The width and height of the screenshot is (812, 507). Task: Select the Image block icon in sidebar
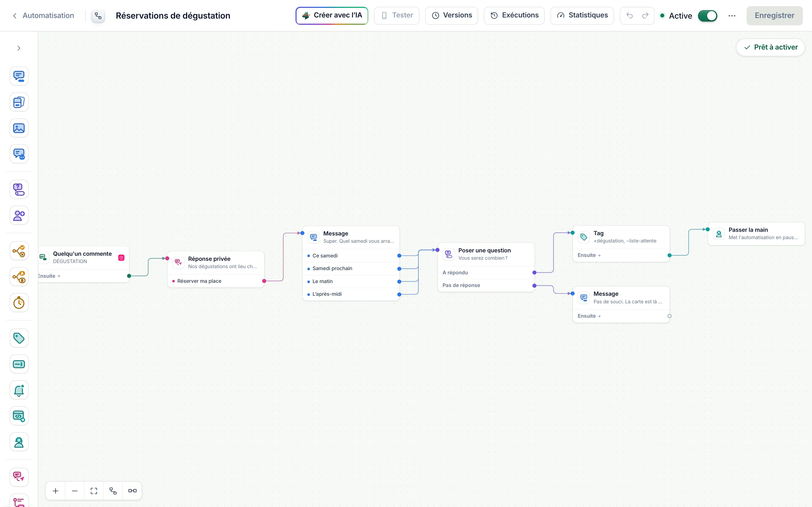19,128
